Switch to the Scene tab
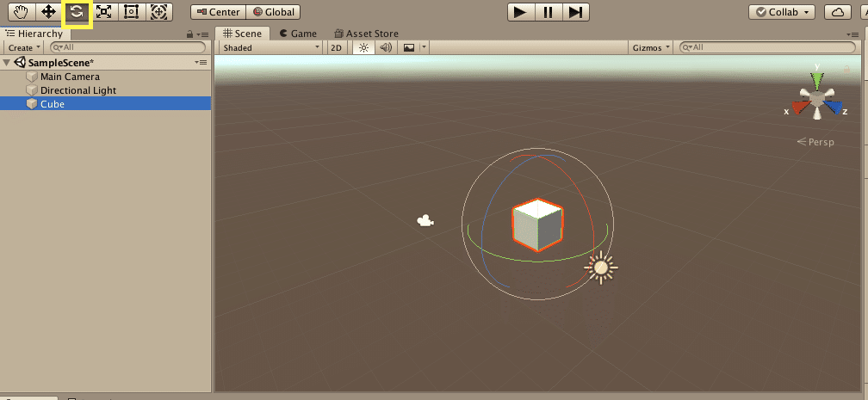 [x=243, y=34]
